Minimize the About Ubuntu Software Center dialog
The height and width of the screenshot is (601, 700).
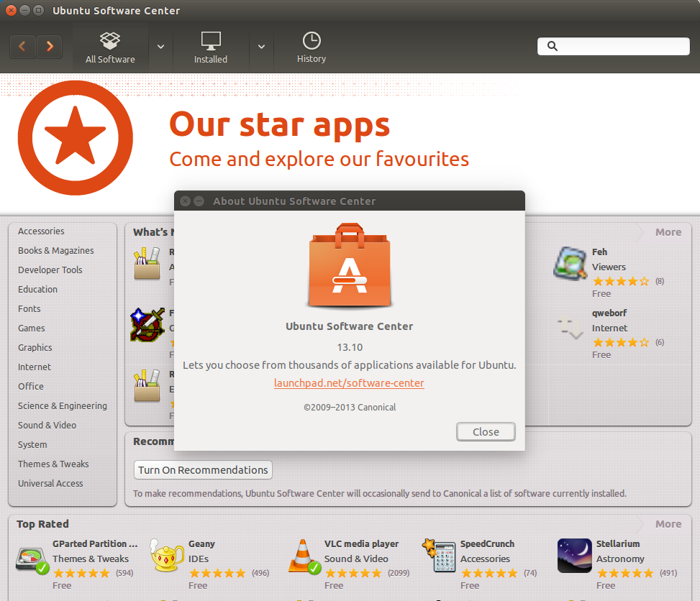tap(199, 201)
